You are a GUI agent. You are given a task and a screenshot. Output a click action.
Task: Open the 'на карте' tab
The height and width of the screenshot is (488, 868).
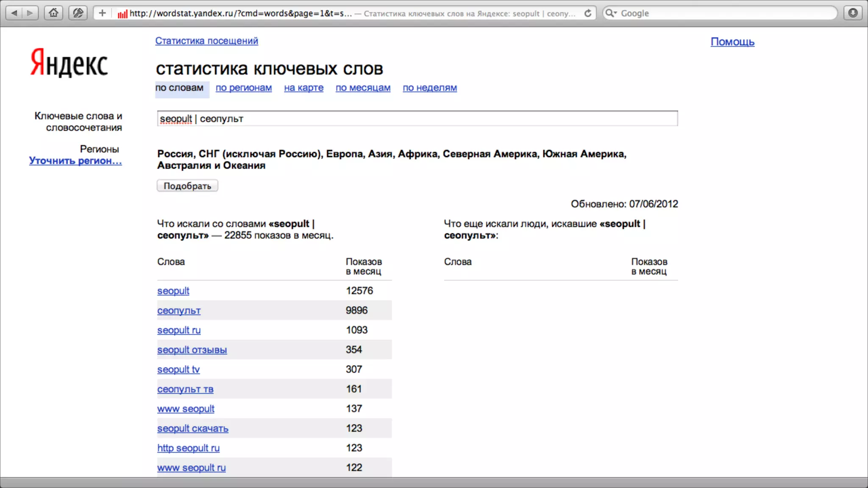[303, 88]
